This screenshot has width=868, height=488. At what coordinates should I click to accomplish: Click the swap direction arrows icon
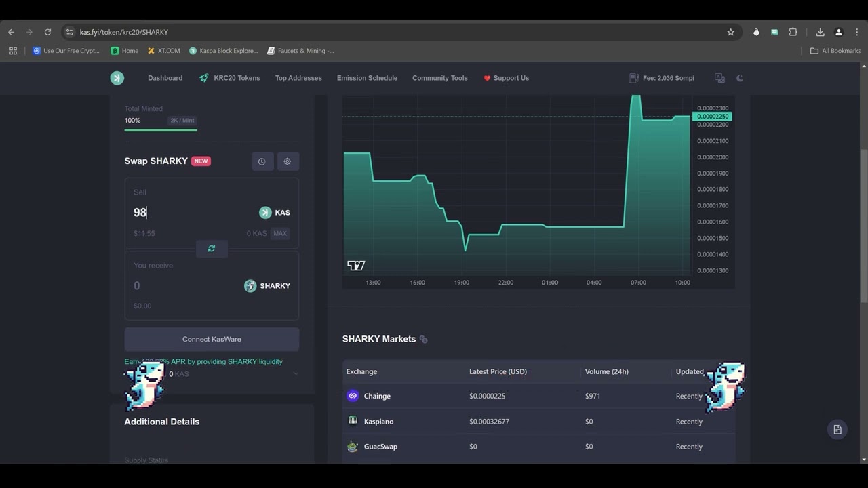click(x=212, y=249)
